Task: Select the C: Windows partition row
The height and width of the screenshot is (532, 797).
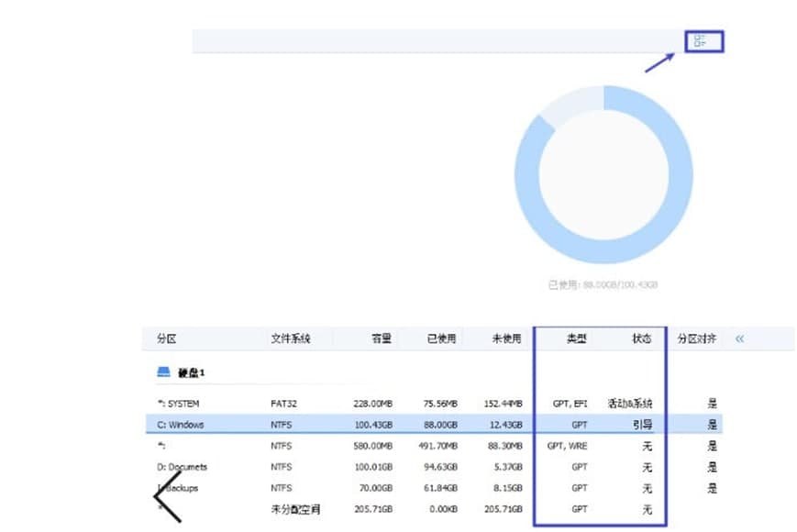Action: [434, 425]
